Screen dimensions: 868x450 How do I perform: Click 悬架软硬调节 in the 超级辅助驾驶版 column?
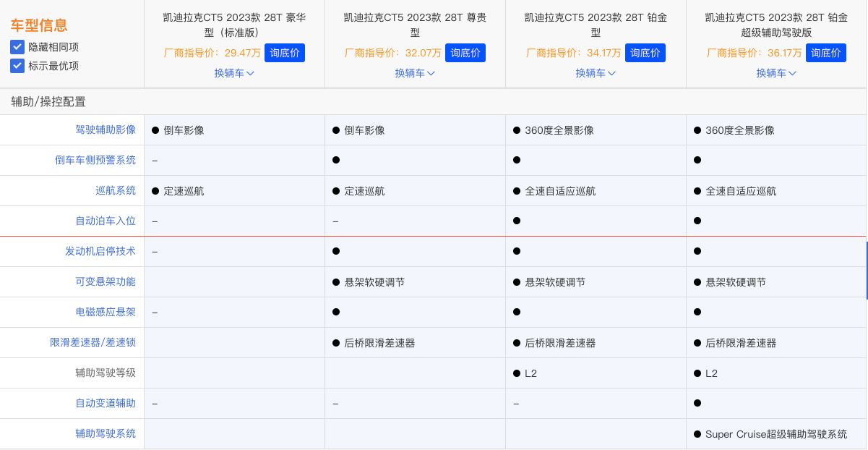pos(736,282)
